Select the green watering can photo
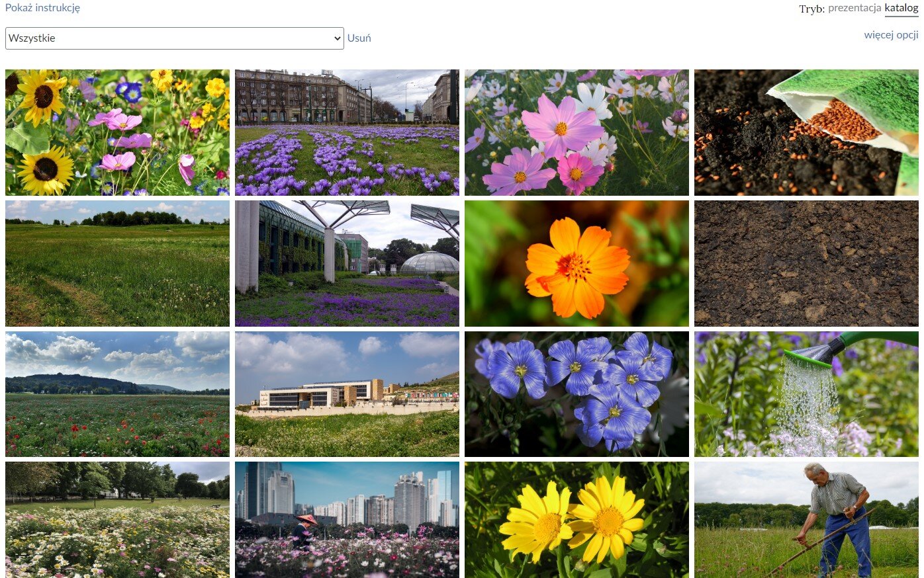Image resolution: width=924 pixels, height=578 pixels. 806,394
